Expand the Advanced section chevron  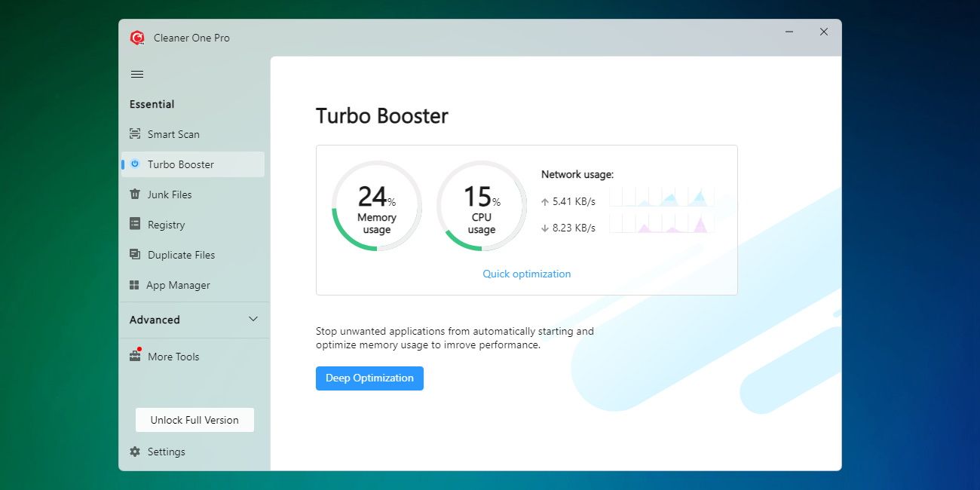[253, 320]
